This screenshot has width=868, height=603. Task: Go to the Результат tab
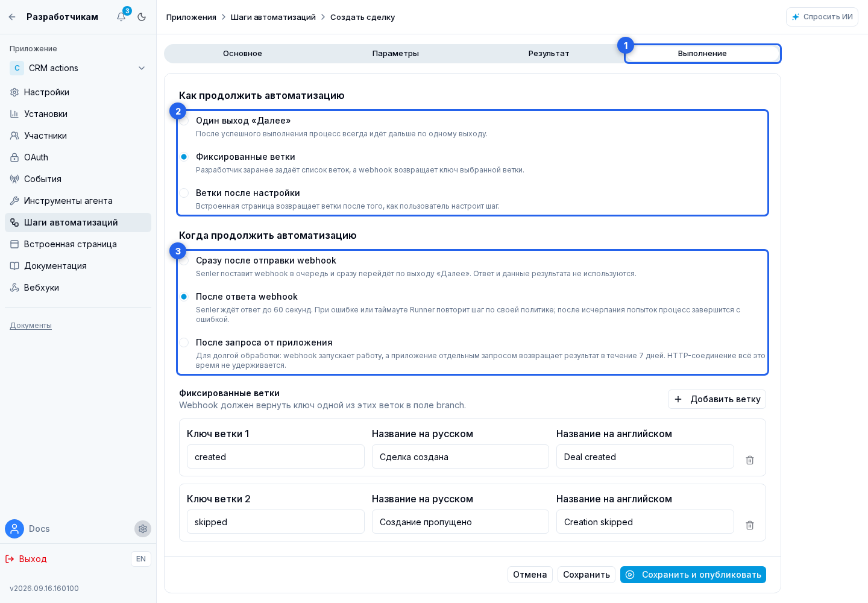pyautogui.click(x=549, y=54)
